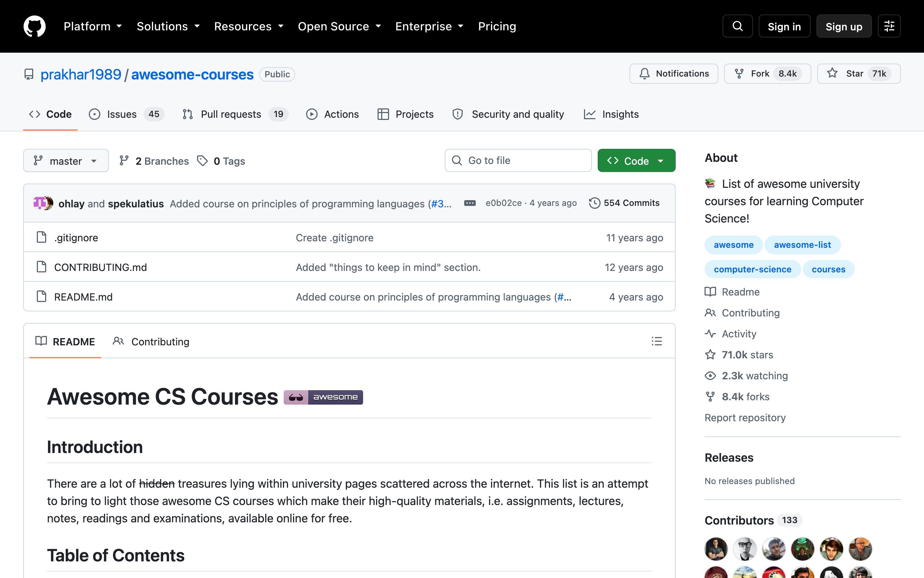
Task: Click Report repository link
Action: coord(745,418)
